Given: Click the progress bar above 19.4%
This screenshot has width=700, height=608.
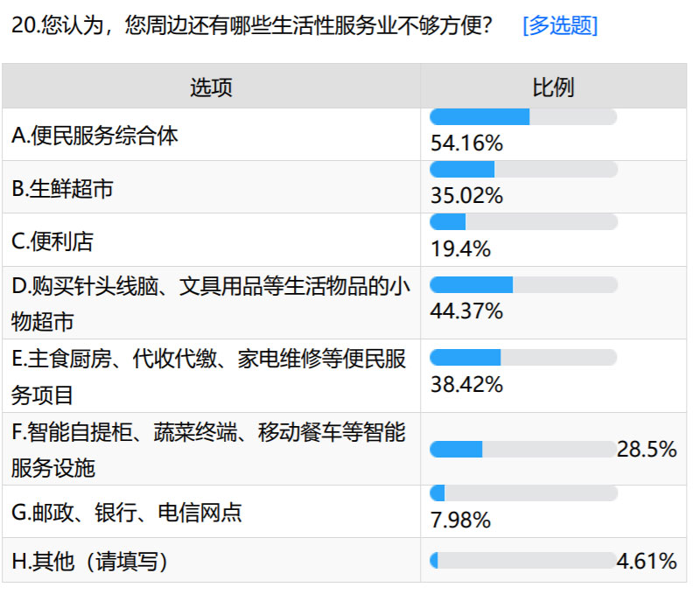Looking at the screenshot, I should coord(523,222).
